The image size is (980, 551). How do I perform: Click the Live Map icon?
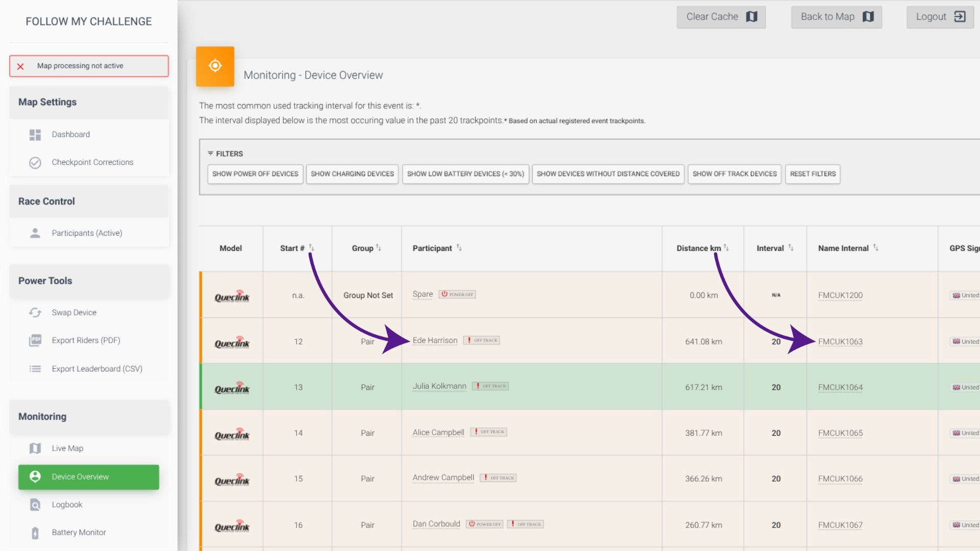pyautogui.click(x=35, y=448)
